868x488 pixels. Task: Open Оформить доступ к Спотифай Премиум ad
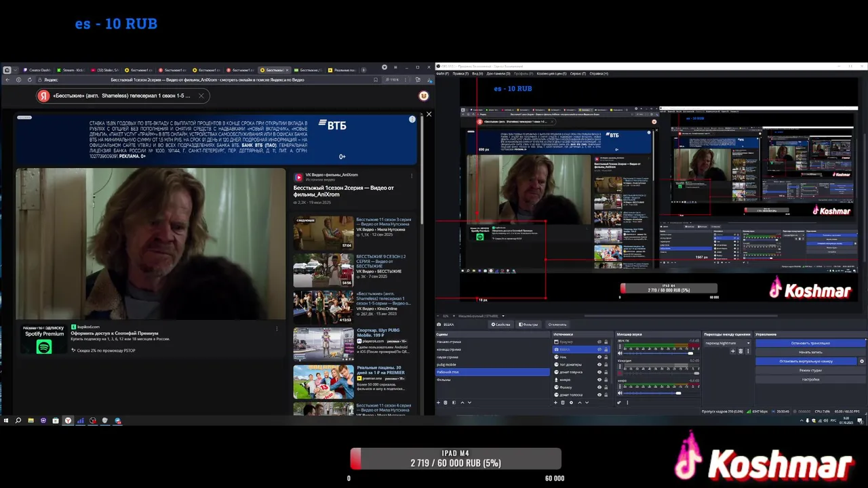tap(115, 333)
